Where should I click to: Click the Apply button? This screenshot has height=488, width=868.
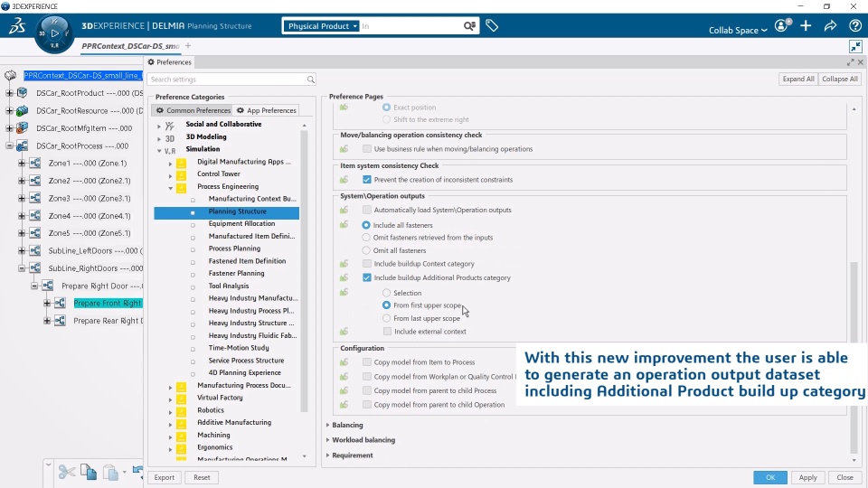pyautogui.click(x=807, y=477)
